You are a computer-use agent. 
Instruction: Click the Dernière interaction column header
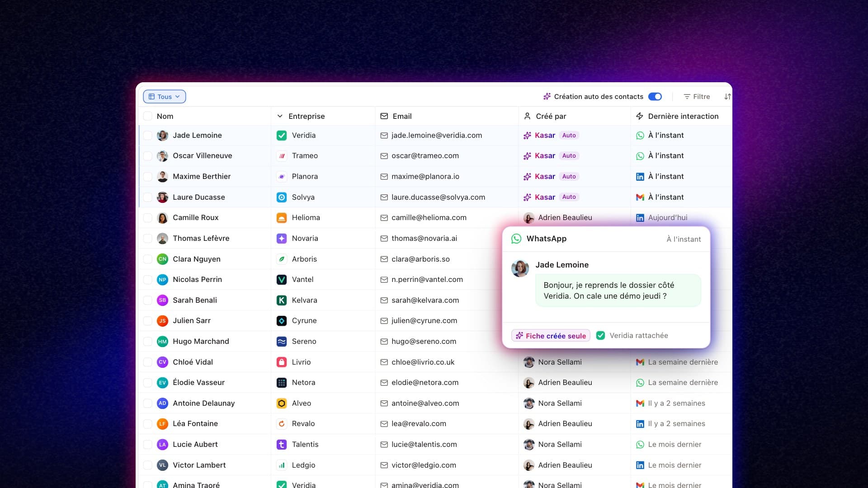coord(677,116)
